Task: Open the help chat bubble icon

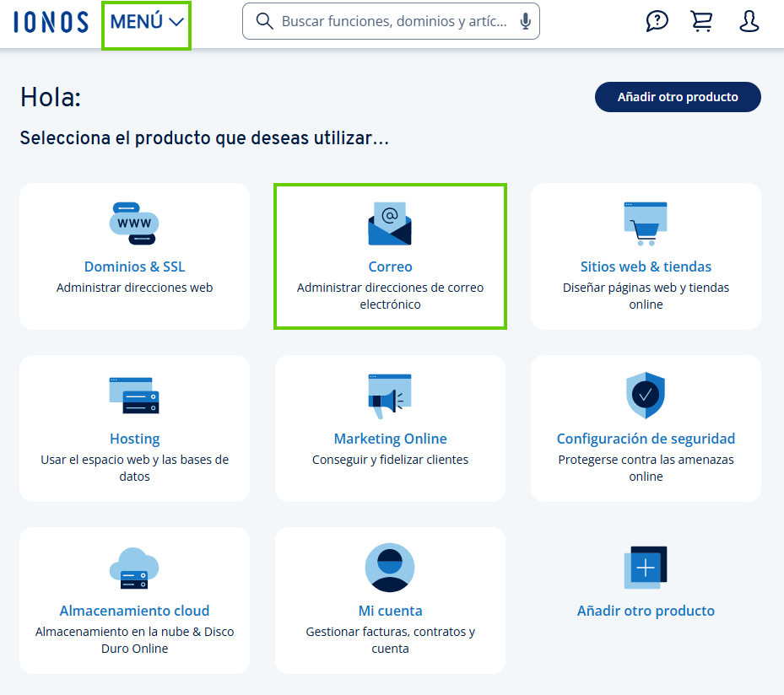Action: point(657,21)
